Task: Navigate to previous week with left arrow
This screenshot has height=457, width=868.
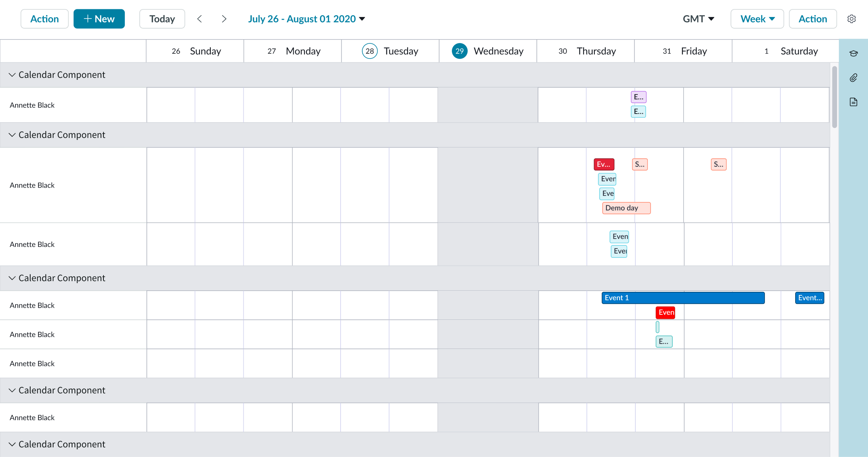Action: [200, 19]
